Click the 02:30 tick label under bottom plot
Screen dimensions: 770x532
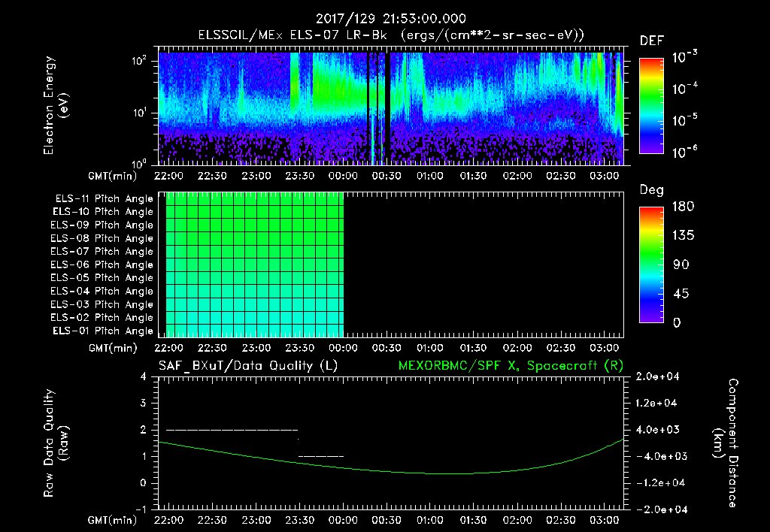(561, 520)
